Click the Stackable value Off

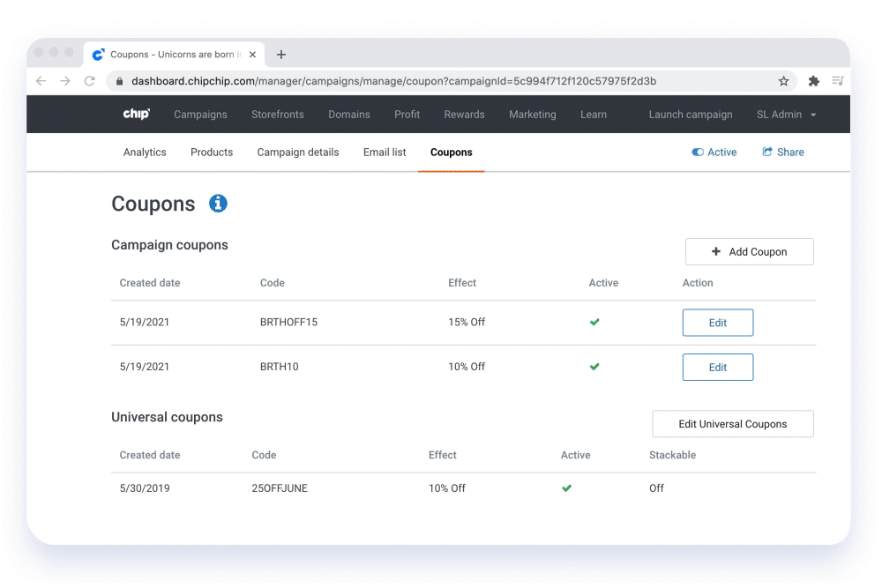click(x=656, y=488)
